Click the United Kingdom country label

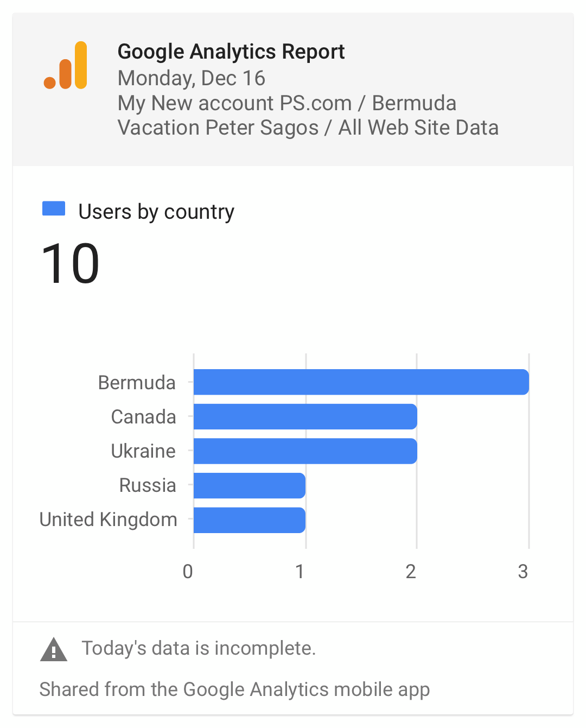[x=109, y=520]
